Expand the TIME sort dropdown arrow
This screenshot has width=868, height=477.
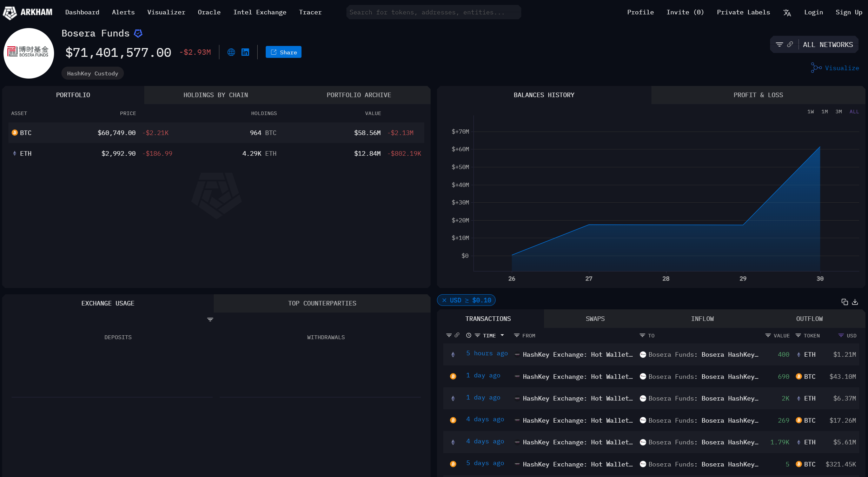(x=502, y=335)
